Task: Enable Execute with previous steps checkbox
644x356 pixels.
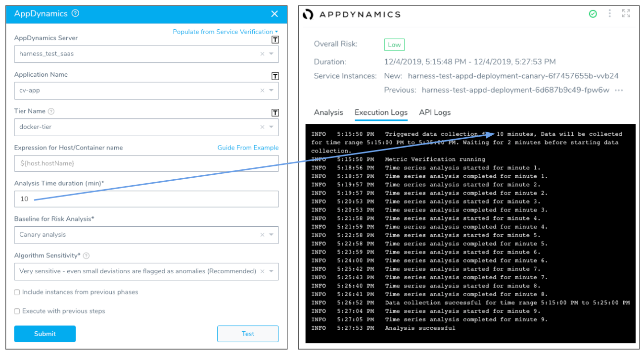Action: coord(17,311)
